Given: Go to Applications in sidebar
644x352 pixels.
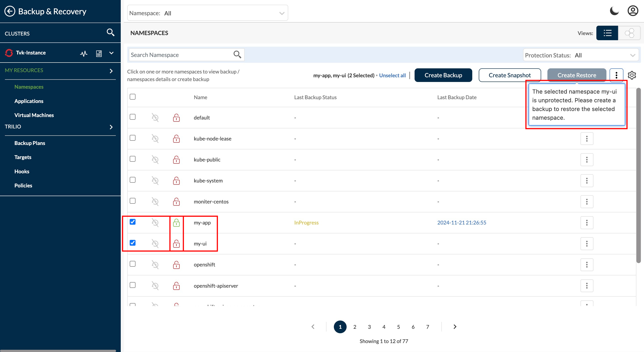Looking at the screenshot, I should click(29, 101).
